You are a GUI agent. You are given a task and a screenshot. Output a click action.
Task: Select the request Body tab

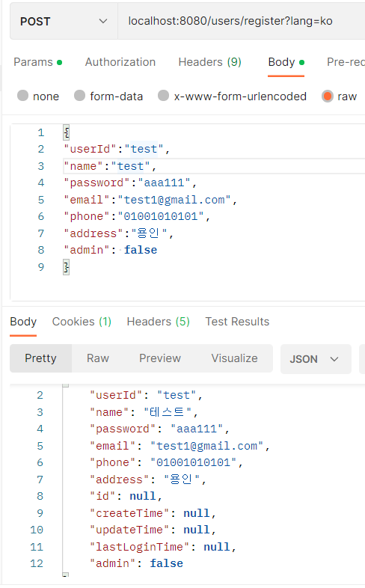coord(286,62)
